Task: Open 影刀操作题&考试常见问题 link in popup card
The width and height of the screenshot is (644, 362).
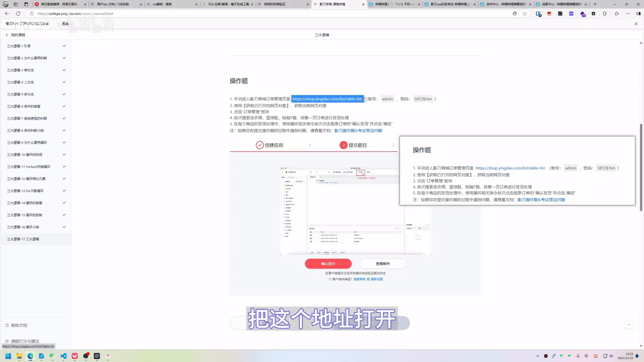Action: 541,200
